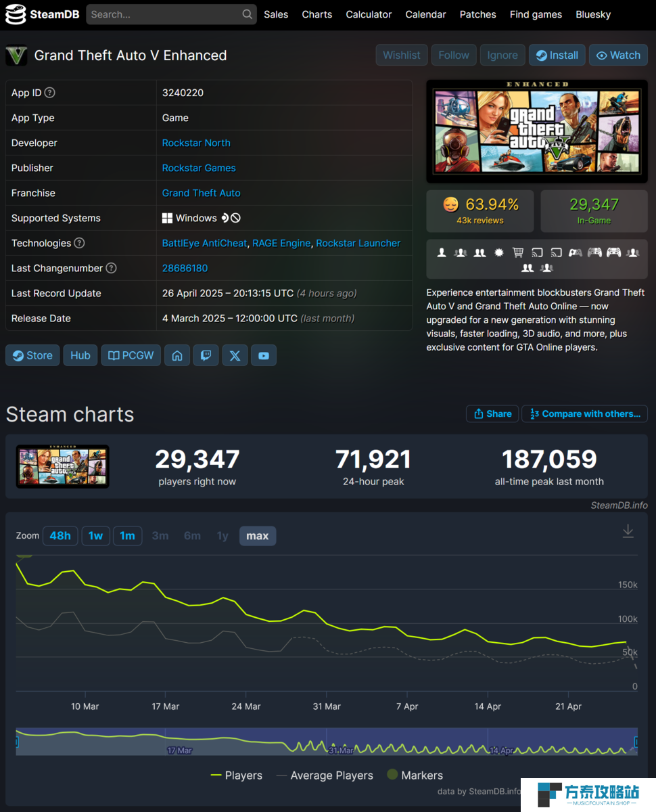This screenshot has width=656, height=812.
Task: Open the Grand Theft Auto franchise link
Action: (x=202, y=193)
